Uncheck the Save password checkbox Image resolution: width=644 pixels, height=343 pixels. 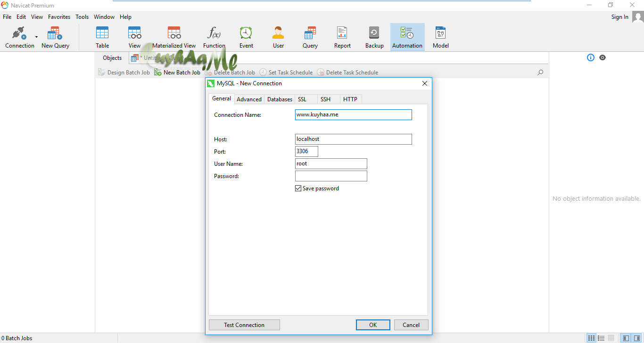coord(298,188)
